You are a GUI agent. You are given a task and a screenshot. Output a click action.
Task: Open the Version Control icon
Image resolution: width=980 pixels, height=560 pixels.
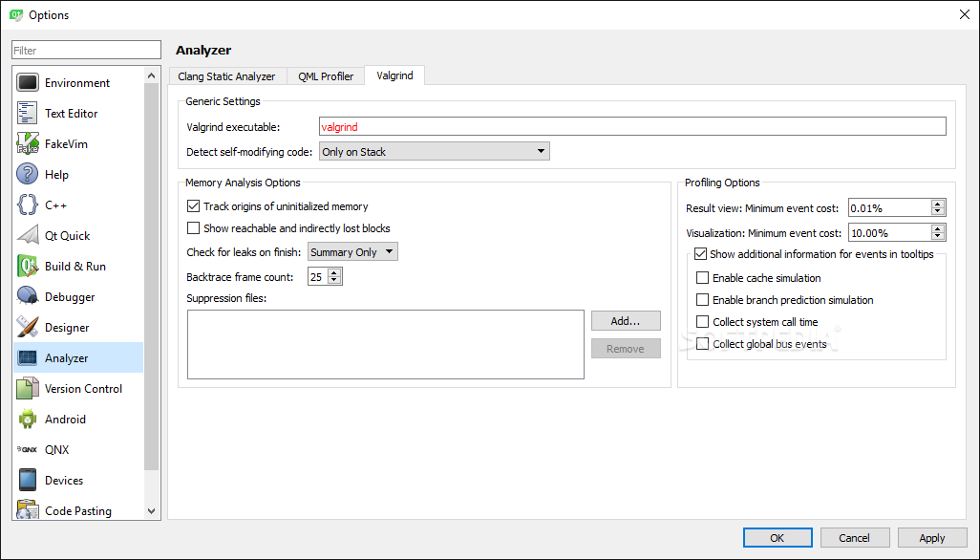(28, 389)
